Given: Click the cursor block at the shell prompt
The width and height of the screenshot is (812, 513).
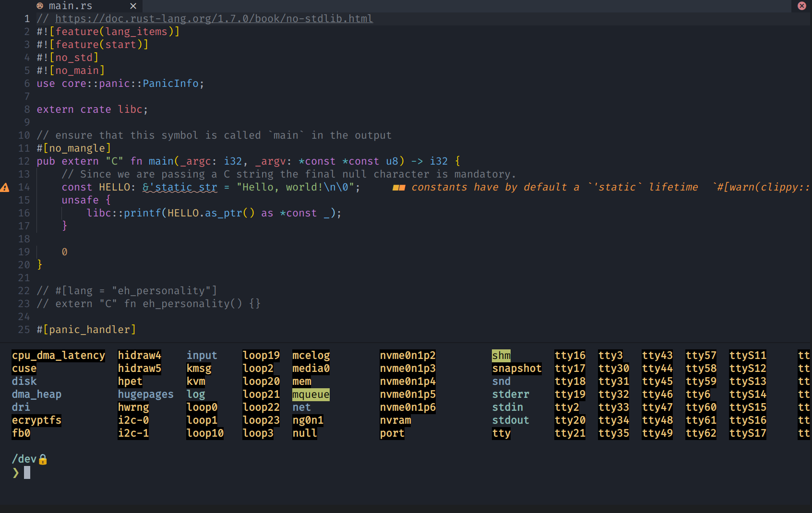Looking at the screenshot, I should [27, 473].
